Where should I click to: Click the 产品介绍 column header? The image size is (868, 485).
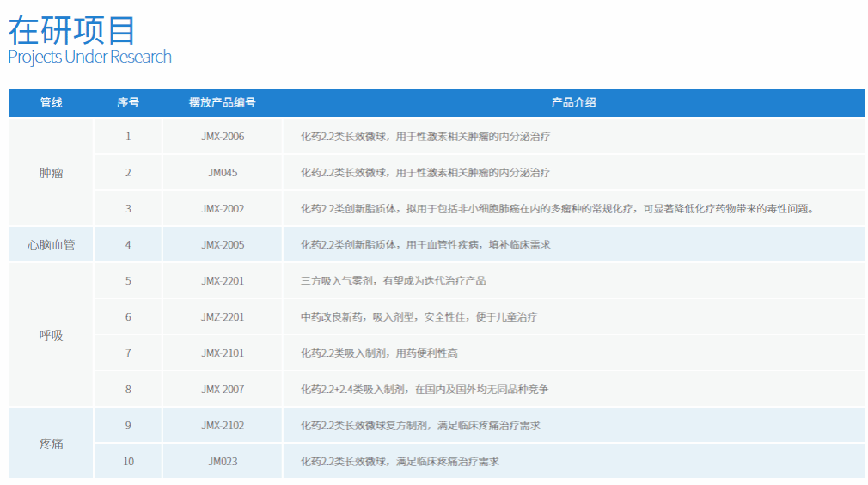tap(573, 102)
